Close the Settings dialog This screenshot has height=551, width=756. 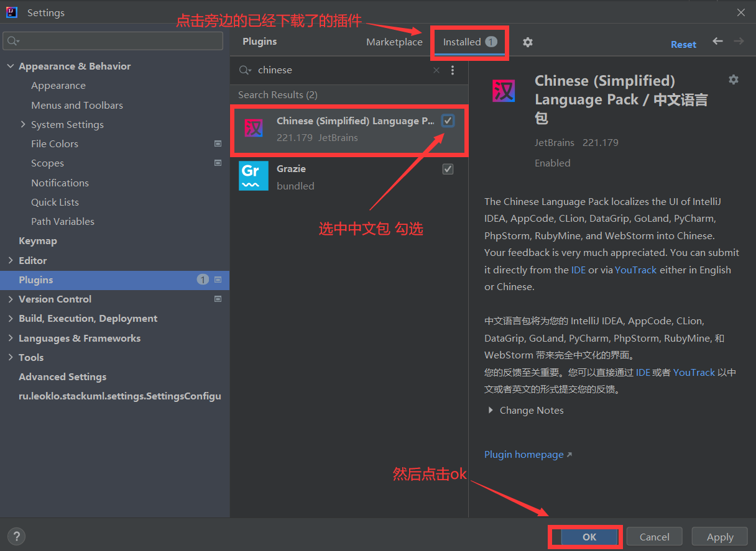tap(741, 12)
